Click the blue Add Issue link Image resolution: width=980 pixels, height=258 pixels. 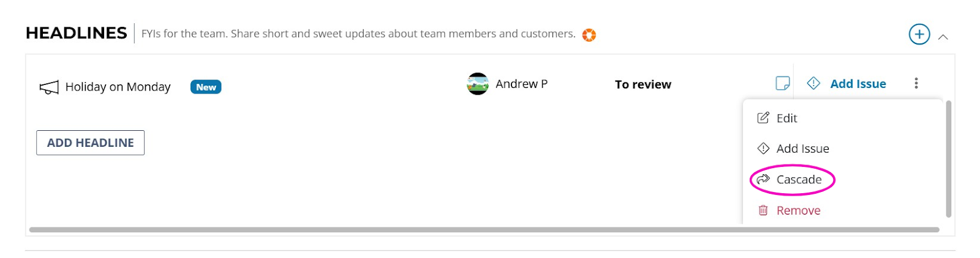coord(858,84)
